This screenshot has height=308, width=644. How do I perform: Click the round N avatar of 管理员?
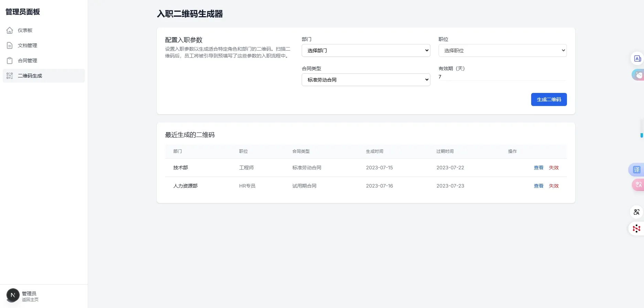(13, 295)
